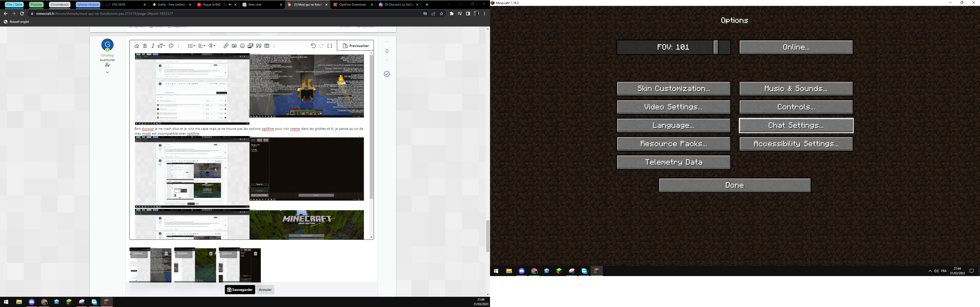Click the volume icon in system tray
Screen dimensions: 980x307
click(936, 271)
